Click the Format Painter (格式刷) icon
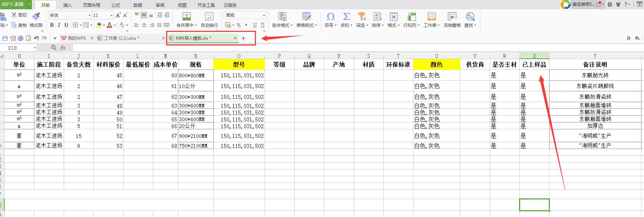Image resolution: width=644 pixels, height=217 pixels. point(36,16)
